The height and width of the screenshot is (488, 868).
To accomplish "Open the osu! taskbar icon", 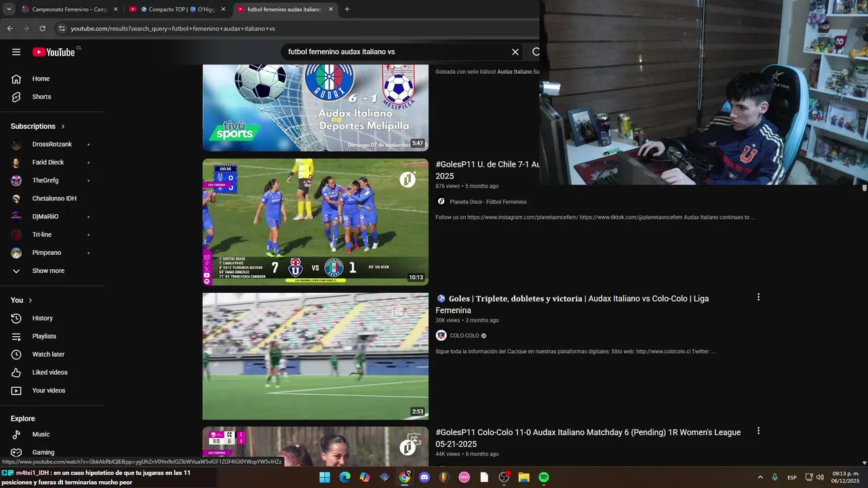I will coord(465,477).
